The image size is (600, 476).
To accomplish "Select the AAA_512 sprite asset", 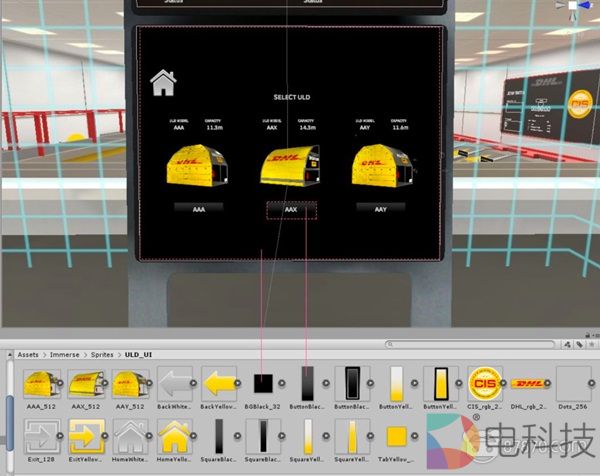I will (37, 382).
